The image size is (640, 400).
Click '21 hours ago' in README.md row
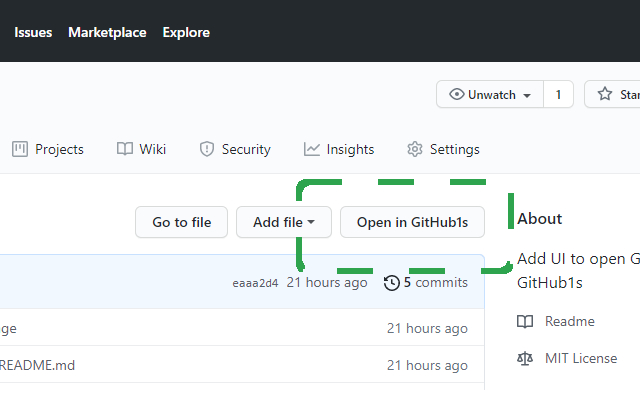click(x=427, y=365)
